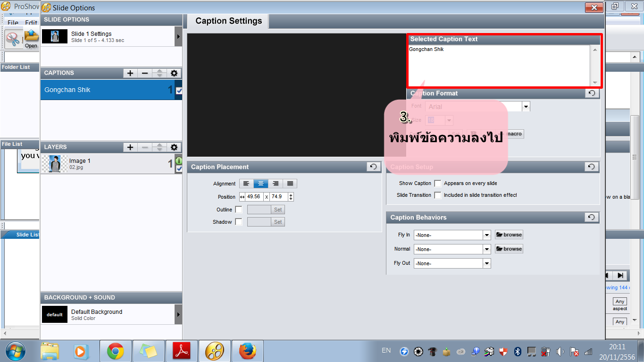Click the caption text scrollbar down arrow
Viewport: 644px width, 362px height.
click(x=595, y=82)
